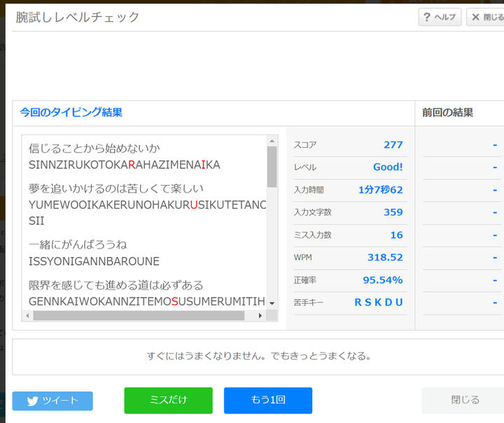Click the right arrow of the horizontal scrollbar

tap(260, 316)
